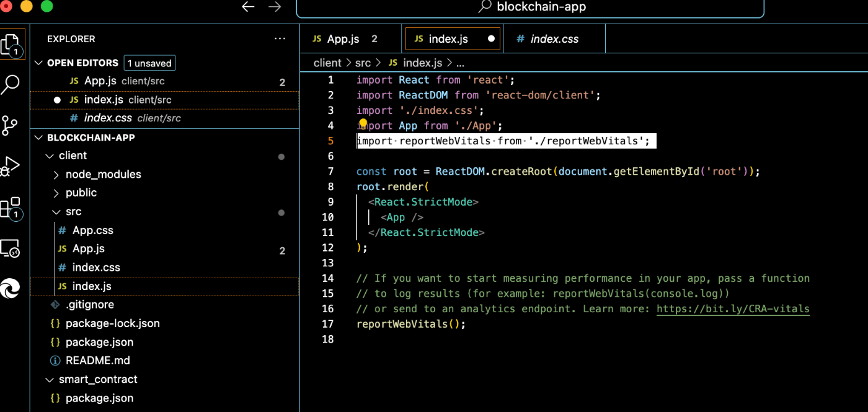Open Explorer's three-dot more actions menu
Image resolution: width=868 pixels, height=412 pixels.
(x=280, y=39)
